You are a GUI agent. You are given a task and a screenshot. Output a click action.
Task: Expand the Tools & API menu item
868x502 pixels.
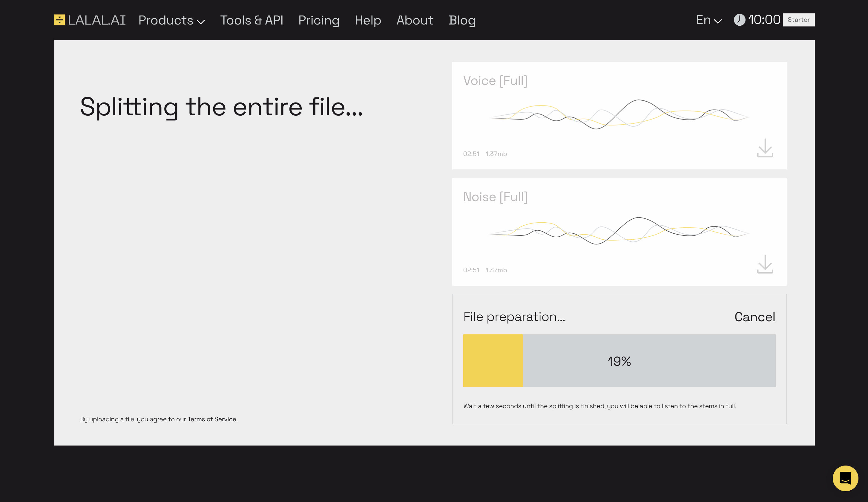pyautogui.click(x=251, y=20)
